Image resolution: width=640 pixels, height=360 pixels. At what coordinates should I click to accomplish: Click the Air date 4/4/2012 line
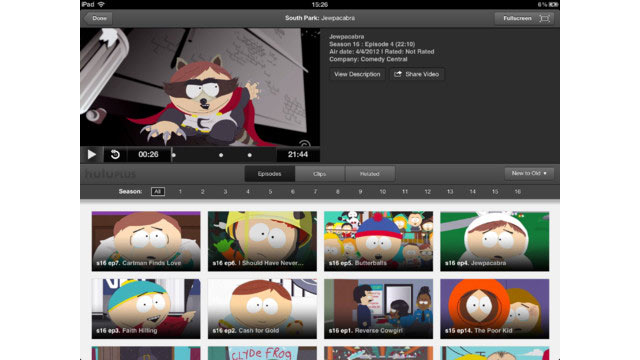[382, 51]
